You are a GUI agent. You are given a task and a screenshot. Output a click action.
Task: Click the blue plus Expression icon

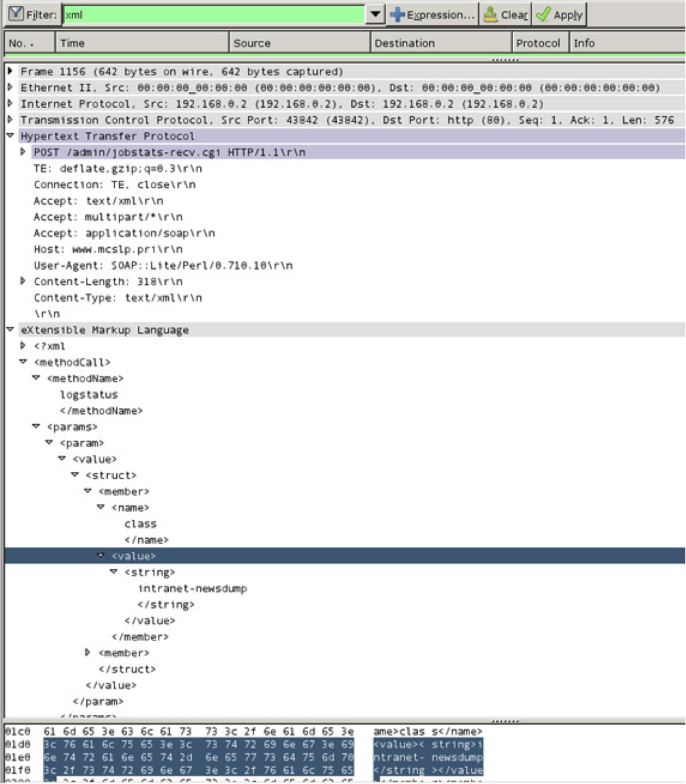[396, 14]
